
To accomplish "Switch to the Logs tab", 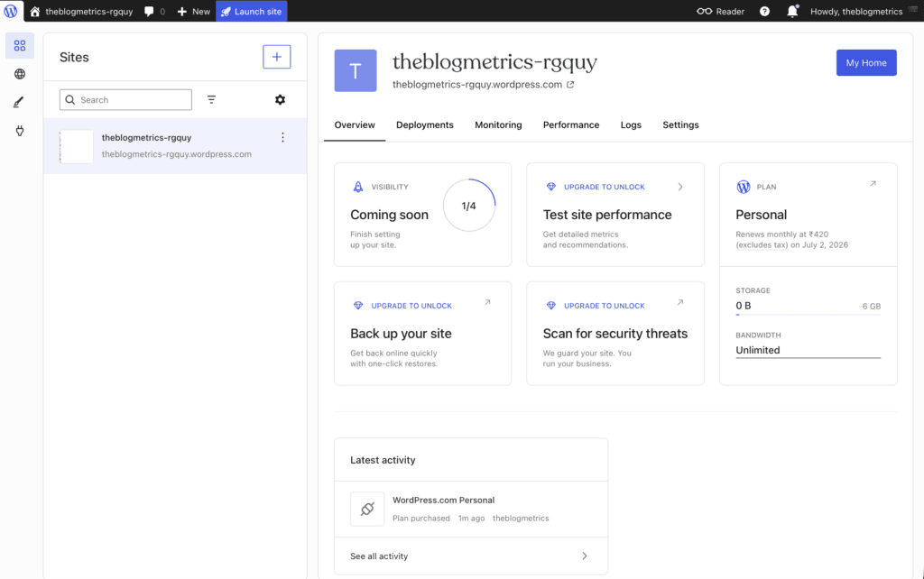I will [x=631, y=124].
